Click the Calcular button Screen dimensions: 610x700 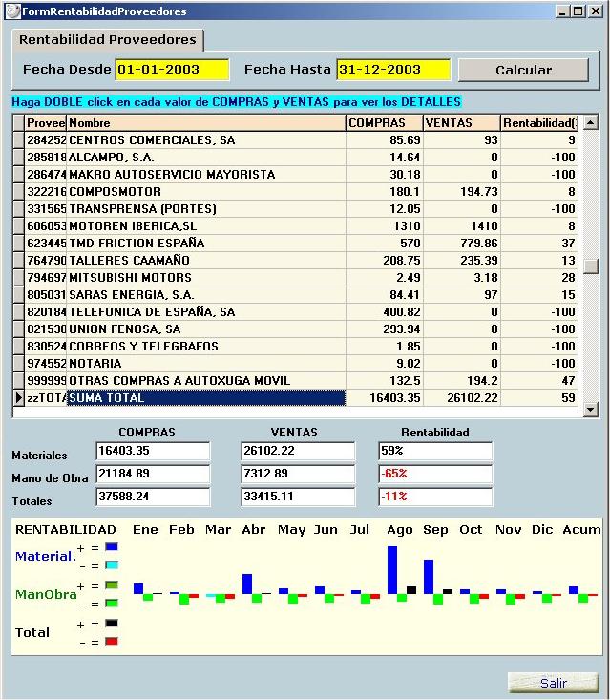(523, 70)
